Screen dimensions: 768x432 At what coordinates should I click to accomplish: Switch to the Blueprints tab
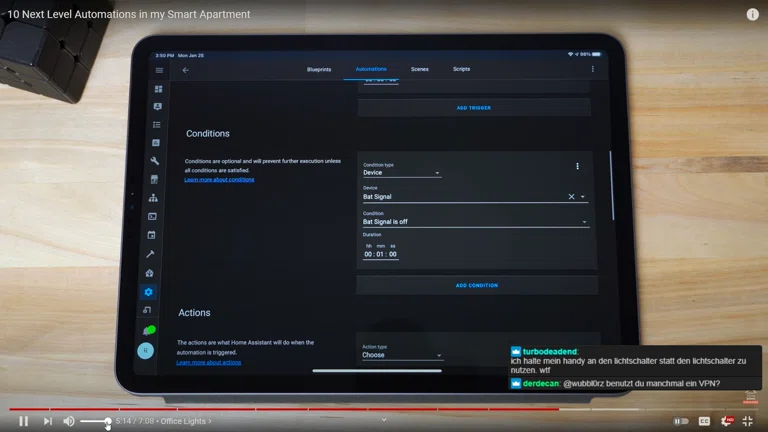(319, 69)
